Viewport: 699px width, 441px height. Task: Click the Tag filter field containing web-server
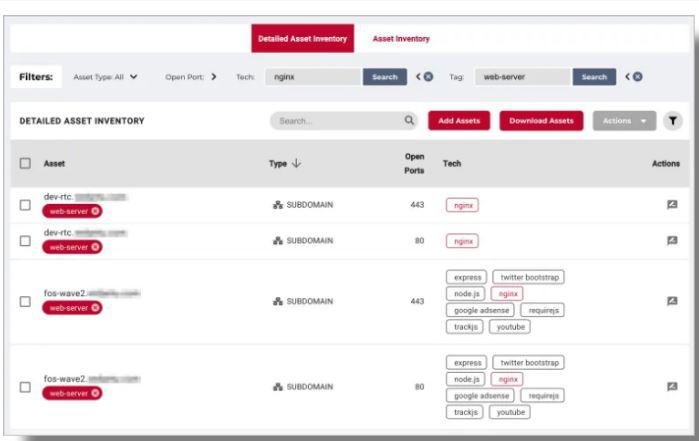coord(522,77)
